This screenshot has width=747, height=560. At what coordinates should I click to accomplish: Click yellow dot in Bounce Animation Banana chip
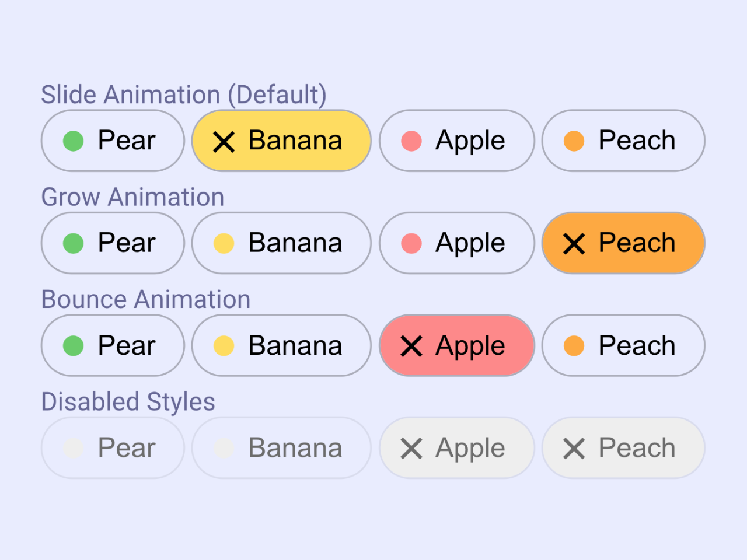tap(224, 345)
